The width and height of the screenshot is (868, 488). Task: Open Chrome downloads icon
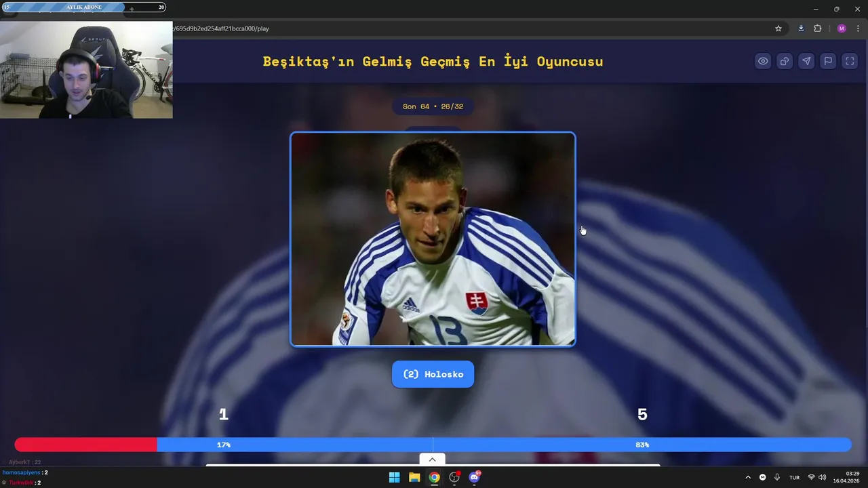point(801,28)
